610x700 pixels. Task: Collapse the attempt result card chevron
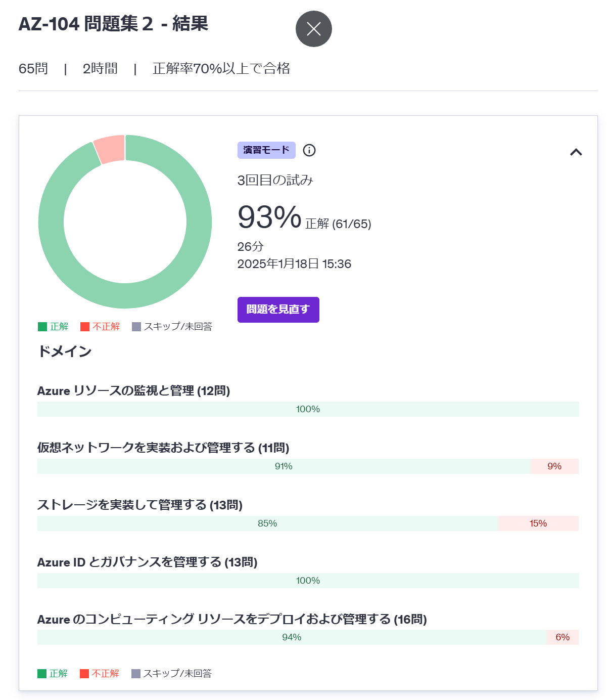pyautogui.click(x=576, y=152)
